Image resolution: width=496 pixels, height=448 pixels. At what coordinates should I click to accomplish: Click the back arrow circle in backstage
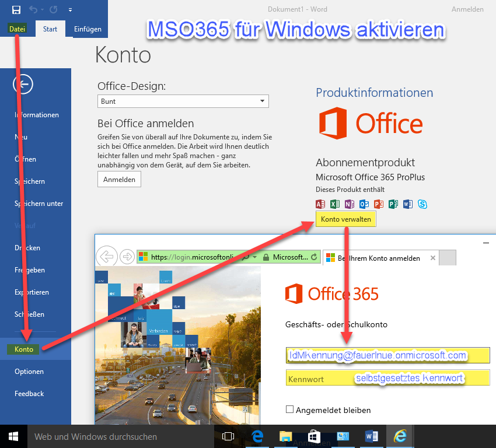(x=23, y=85)
